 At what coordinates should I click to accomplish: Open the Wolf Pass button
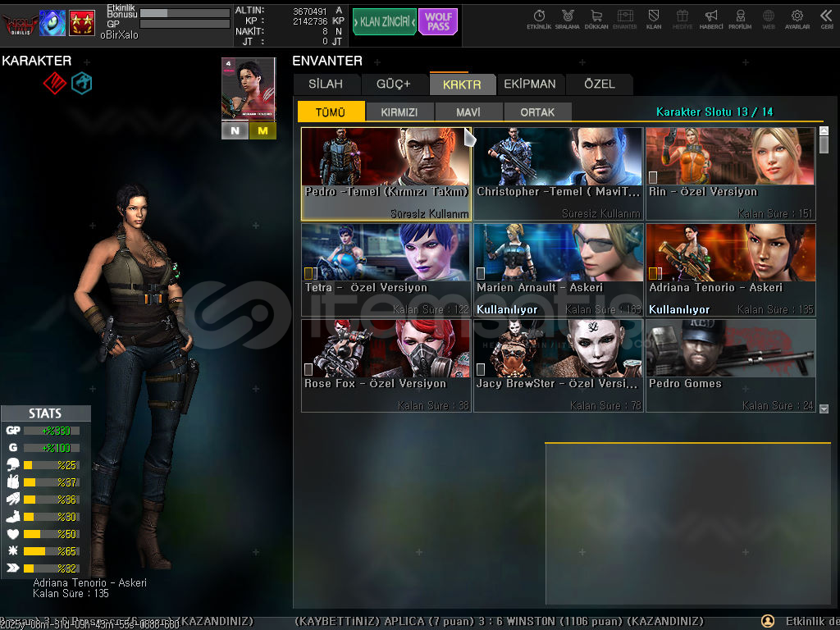[438, 22]
